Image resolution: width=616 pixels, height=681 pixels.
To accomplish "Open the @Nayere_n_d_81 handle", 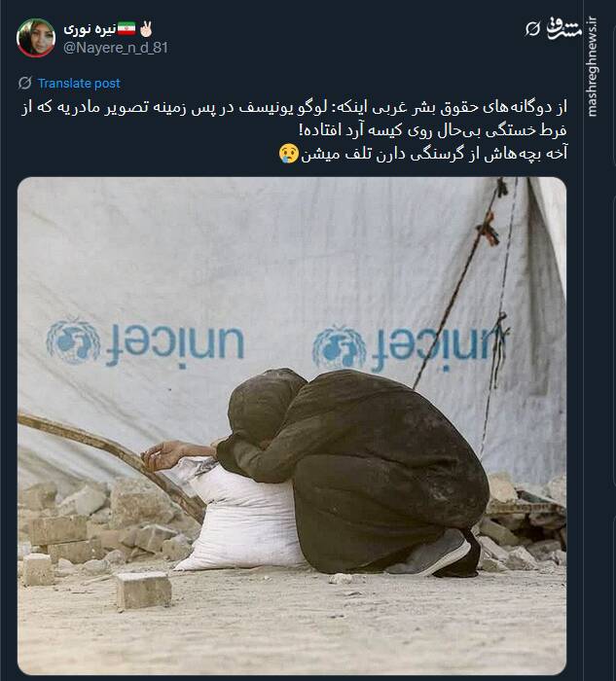I will point(116,48).
